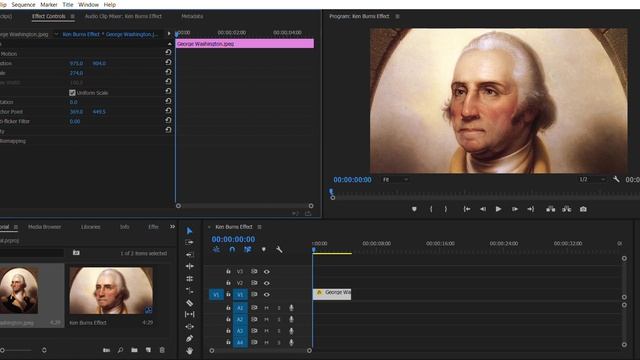Image resolution: width=640 pixels, height=360 pixels.
Task: Enable voice-over record on A1
Action: click(x=291, y=308)
